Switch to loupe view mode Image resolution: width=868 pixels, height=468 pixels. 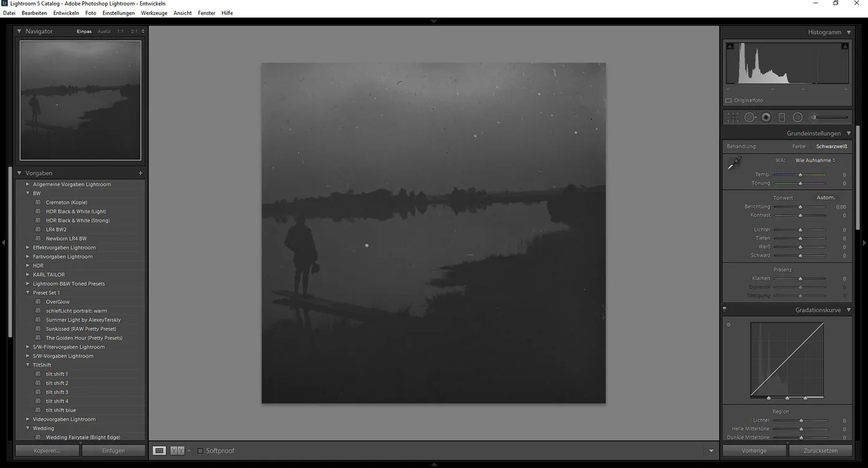coord(159,451)
